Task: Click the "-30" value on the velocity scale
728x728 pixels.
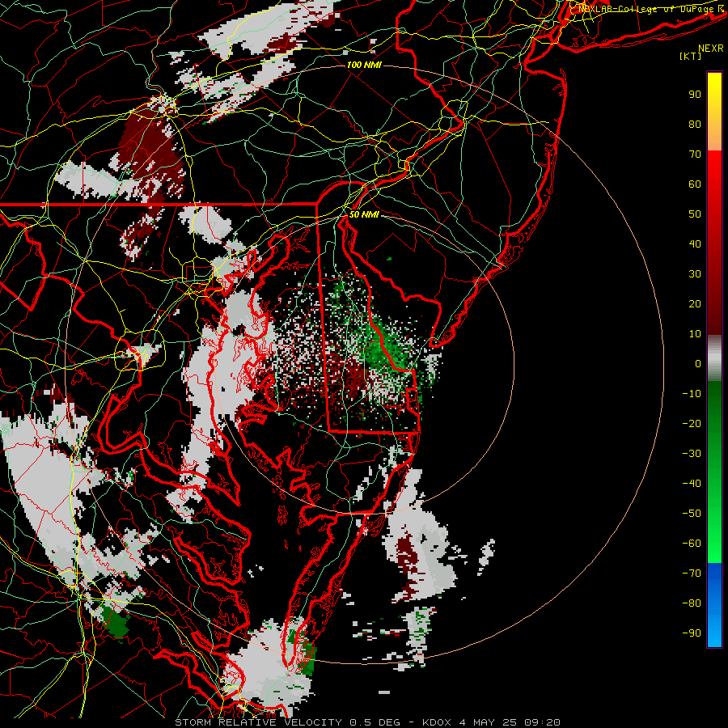Action: 692,454
